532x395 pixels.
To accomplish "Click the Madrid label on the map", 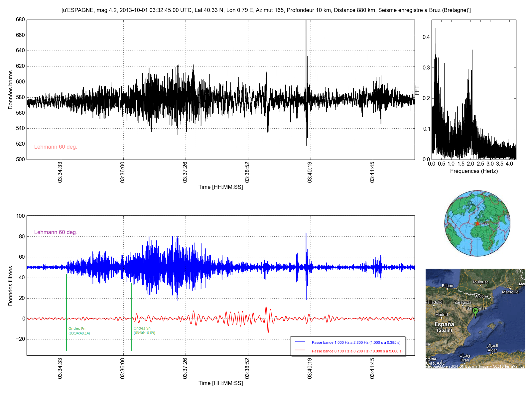I will (441, 315).
